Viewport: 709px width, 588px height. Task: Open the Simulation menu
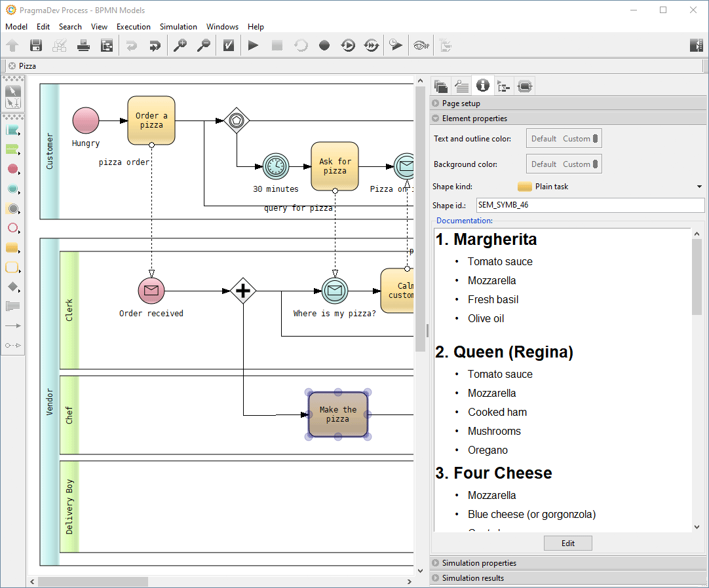(178, 27)
